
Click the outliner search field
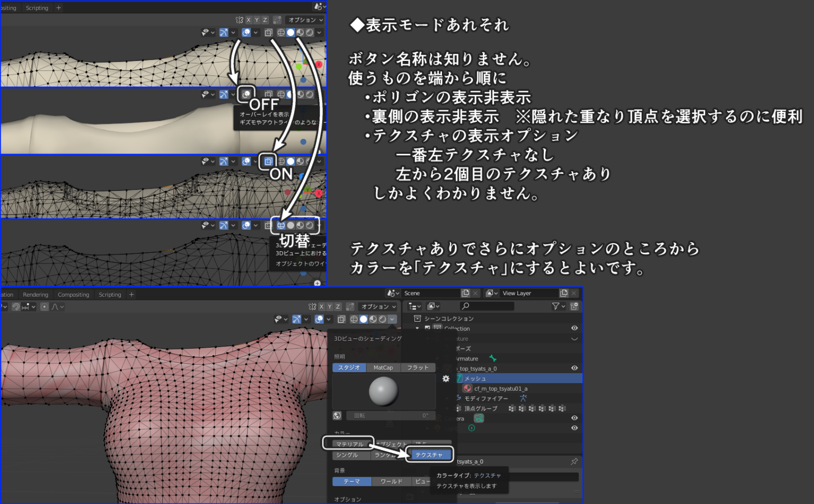(x=489, y=306)
